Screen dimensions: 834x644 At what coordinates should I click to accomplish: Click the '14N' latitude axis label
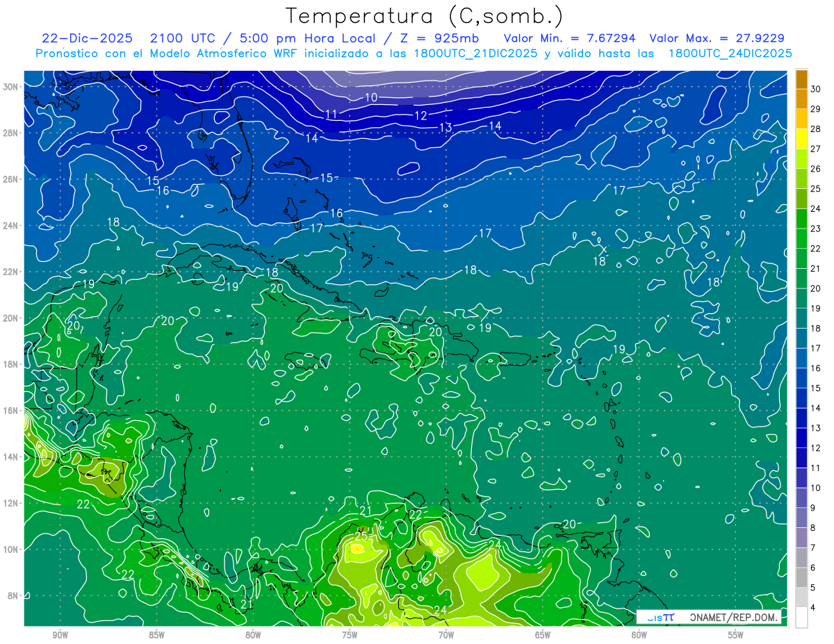point(12,457)
